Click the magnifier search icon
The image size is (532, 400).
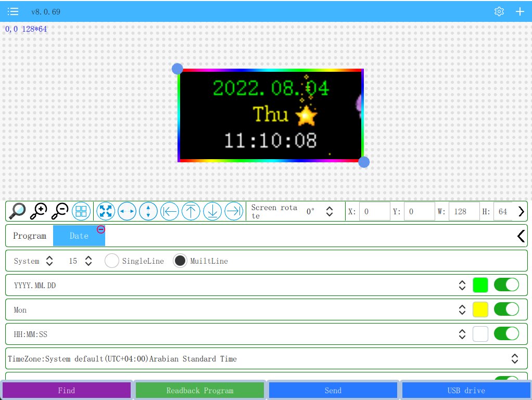tap(17, 211)
